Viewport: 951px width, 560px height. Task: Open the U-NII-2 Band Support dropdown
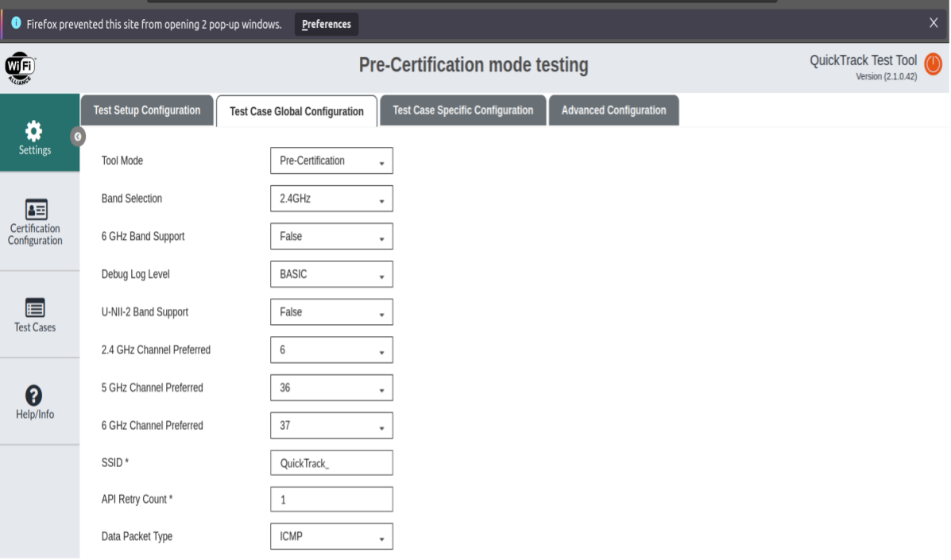click(x=331, y=311)
